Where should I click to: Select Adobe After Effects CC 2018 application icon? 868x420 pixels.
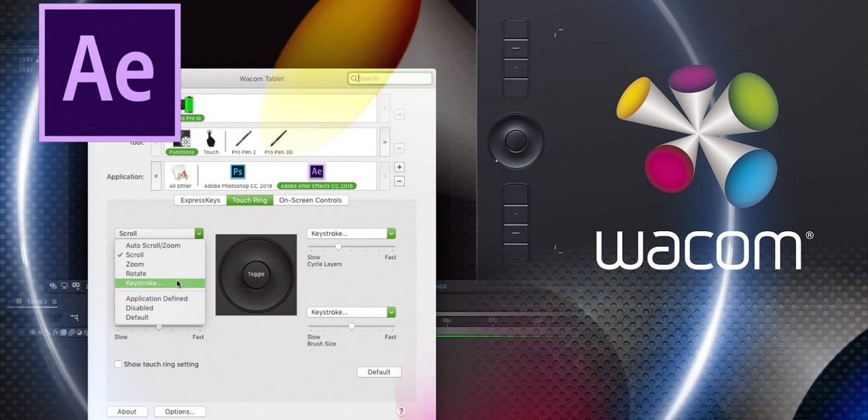[x=316, y=172]
